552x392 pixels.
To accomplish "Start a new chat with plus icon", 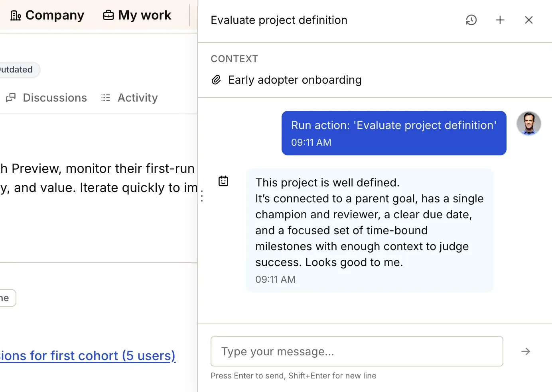I will 500,20.
